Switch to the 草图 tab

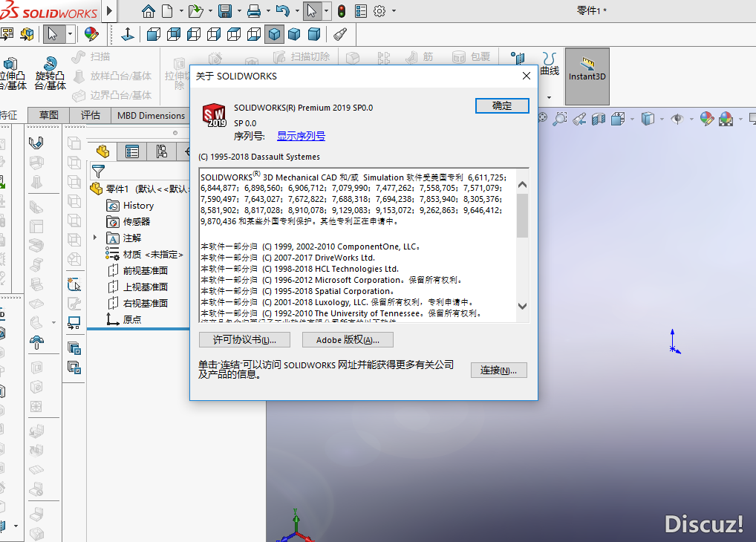click(48, 115)
